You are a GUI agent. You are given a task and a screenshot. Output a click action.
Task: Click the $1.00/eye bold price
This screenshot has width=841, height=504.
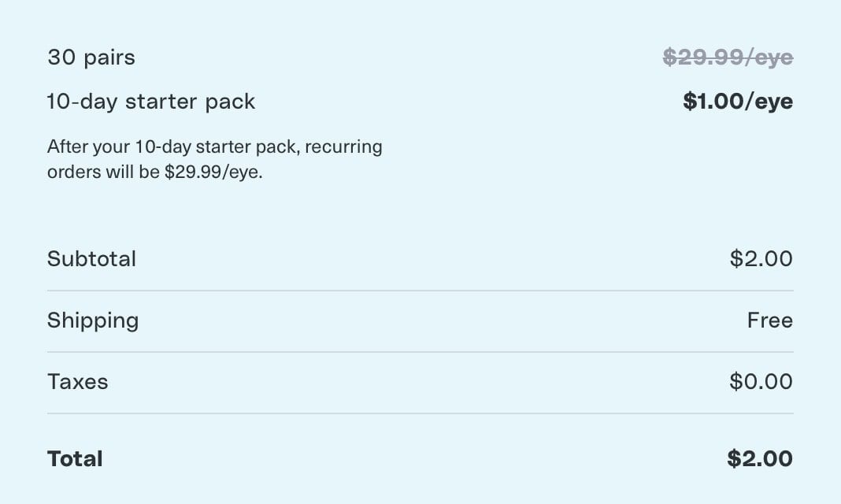(738, 102)
